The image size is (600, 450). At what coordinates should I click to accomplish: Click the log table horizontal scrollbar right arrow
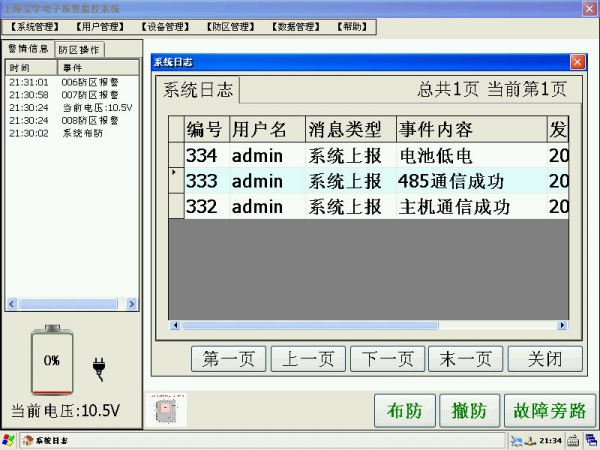pos(565,325)
